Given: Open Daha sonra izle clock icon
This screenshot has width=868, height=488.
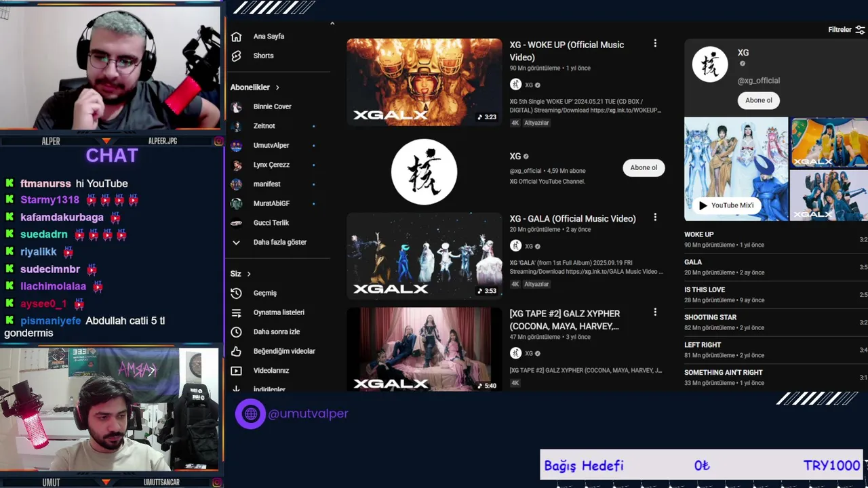Looking at the screenshot, I should (236, 331).
